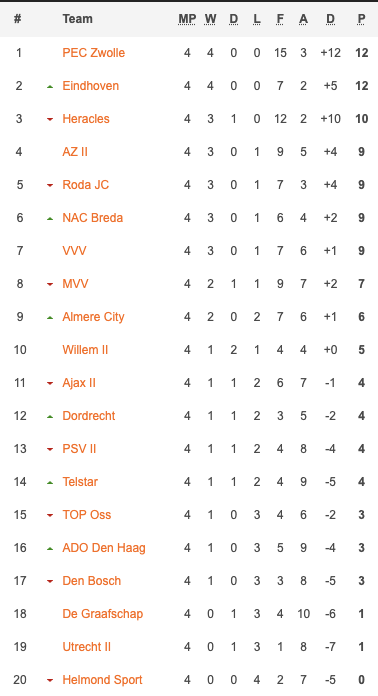The width and height of the screenshot is (378, 696).
Task: Open the ADO Den Haag team link
Action: [104, 548]
